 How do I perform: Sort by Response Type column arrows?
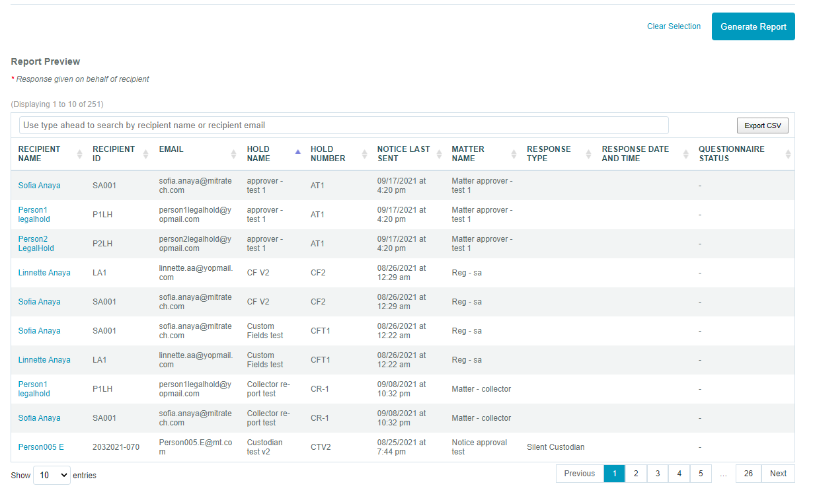click(x=589, y=154)
